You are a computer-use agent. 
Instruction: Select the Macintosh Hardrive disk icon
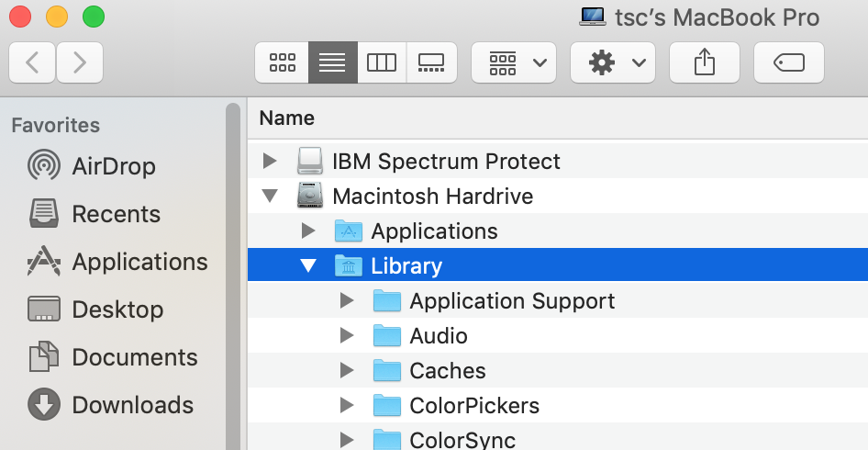(x=309, y=196)
